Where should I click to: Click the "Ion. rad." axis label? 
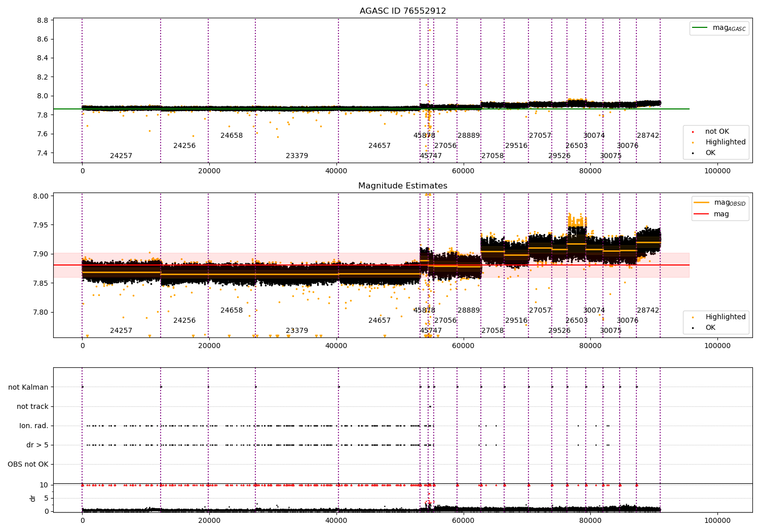coord(34,426)
